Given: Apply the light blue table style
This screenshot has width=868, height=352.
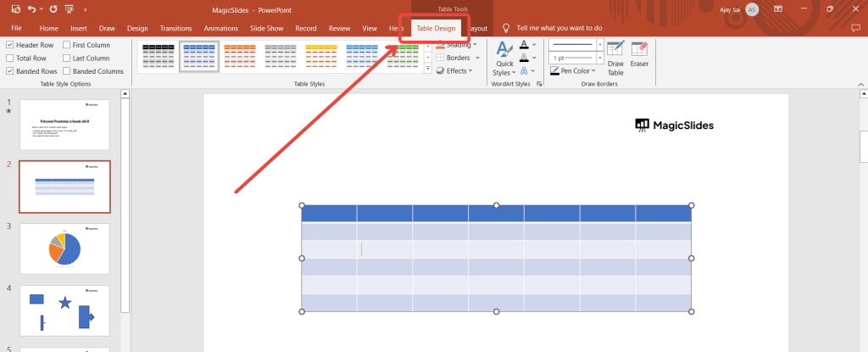Looking at the screenshot, I should click(x=363, y=57).
